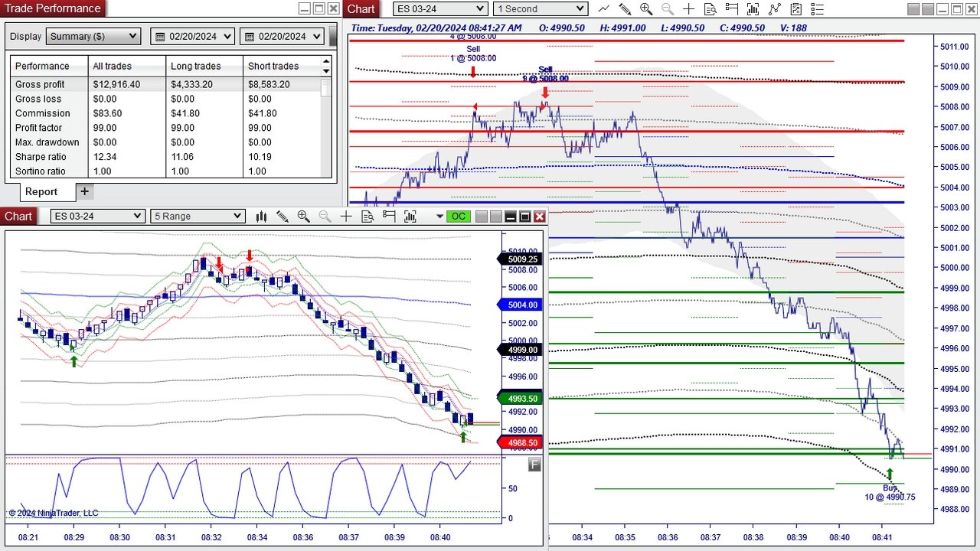Add new tab with plus button
980x551 pixels.
[x=85, y=191]
